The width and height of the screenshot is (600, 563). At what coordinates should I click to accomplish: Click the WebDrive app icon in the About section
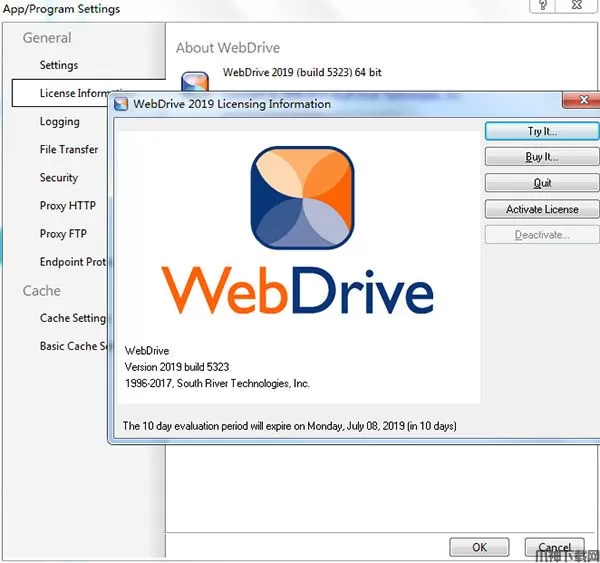195,82
